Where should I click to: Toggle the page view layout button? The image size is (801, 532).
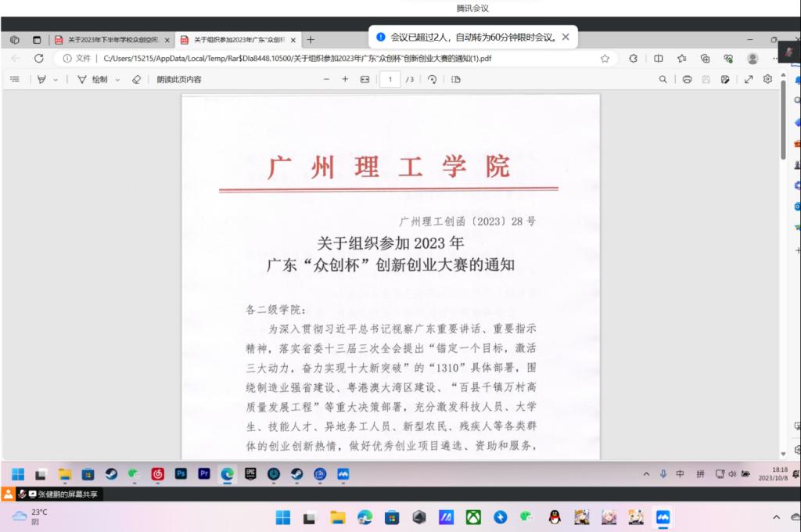coord(456,79)
